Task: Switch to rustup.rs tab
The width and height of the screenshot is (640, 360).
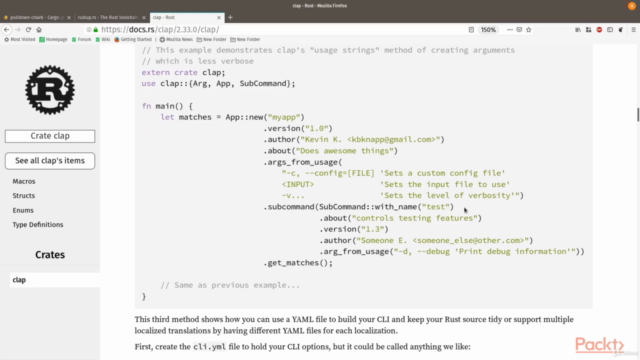Action: coord(108,18)
